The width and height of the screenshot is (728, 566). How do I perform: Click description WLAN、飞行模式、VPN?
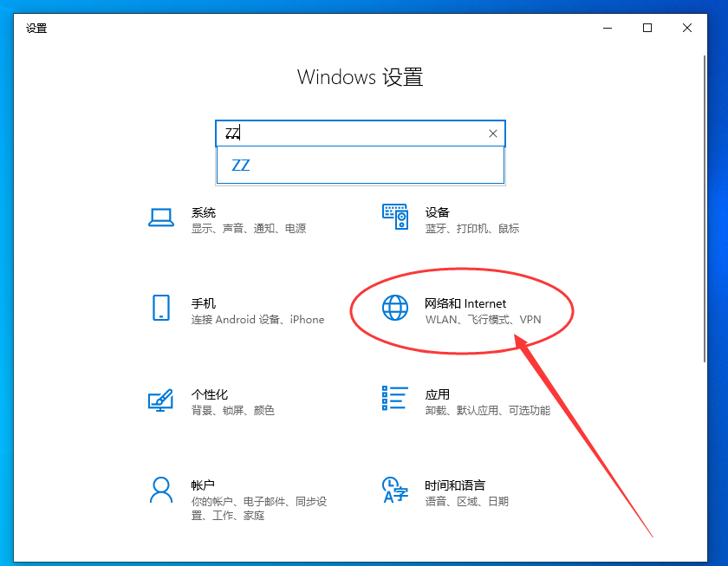[x=484, y=320]
